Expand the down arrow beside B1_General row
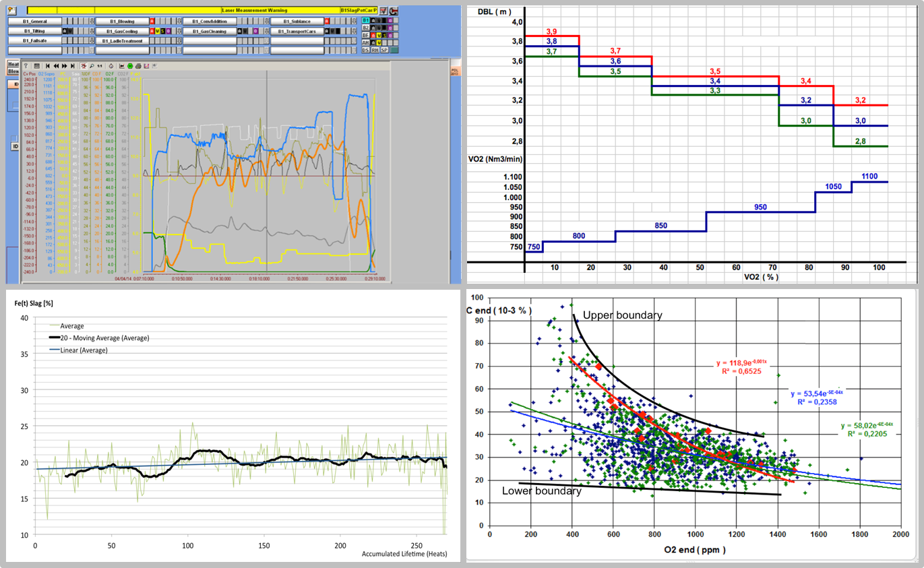This screenshot has height=568, width=924. (92, 22)
